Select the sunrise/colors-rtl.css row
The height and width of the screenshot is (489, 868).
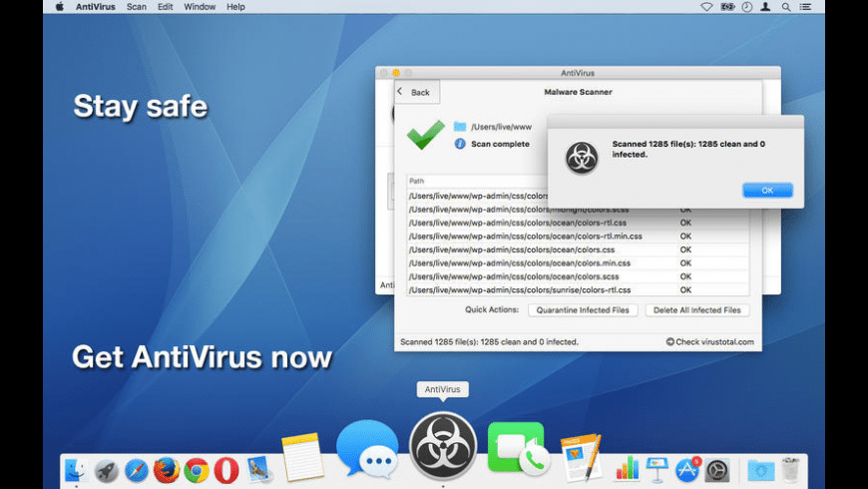578,289
